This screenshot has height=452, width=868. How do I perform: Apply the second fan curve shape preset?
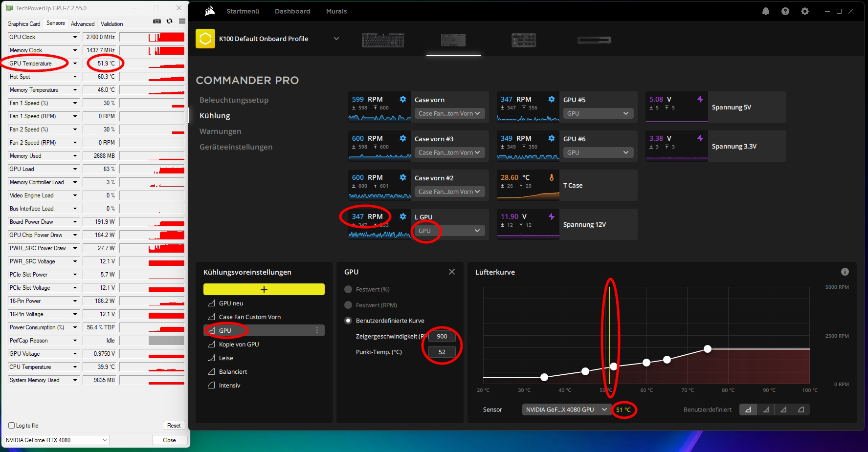(x=766, y=409)
